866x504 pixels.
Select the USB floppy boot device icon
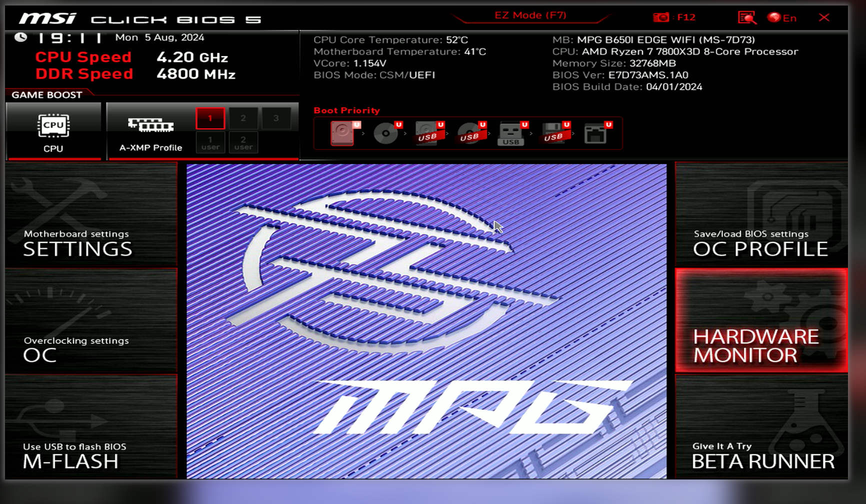point(555,133)
